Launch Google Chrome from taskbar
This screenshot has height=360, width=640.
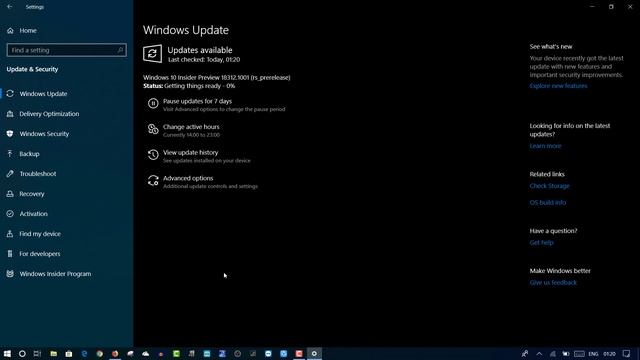100,353
